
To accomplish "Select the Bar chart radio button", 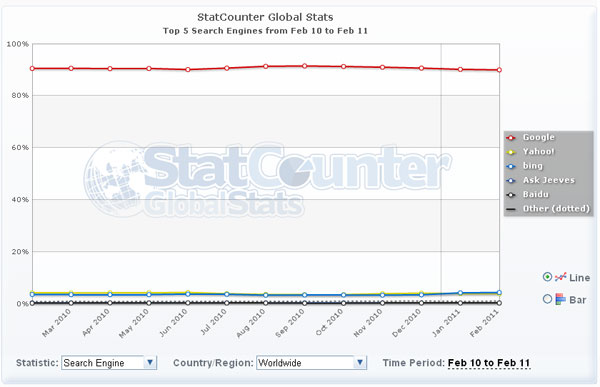I will pos(548,299).
